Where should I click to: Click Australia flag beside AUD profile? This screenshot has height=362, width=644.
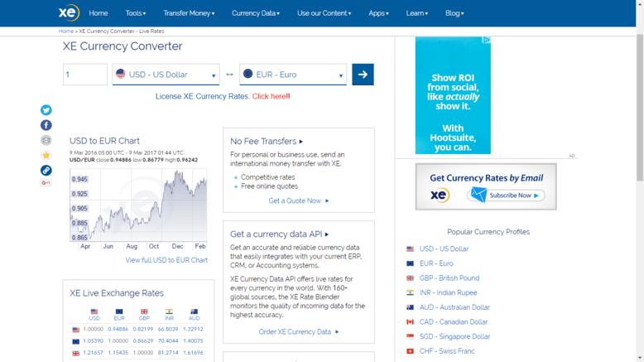coord(410,307)
